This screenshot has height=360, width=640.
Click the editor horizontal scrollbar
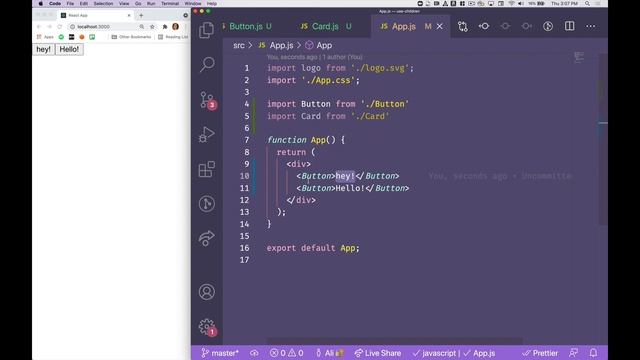point(394,340)
